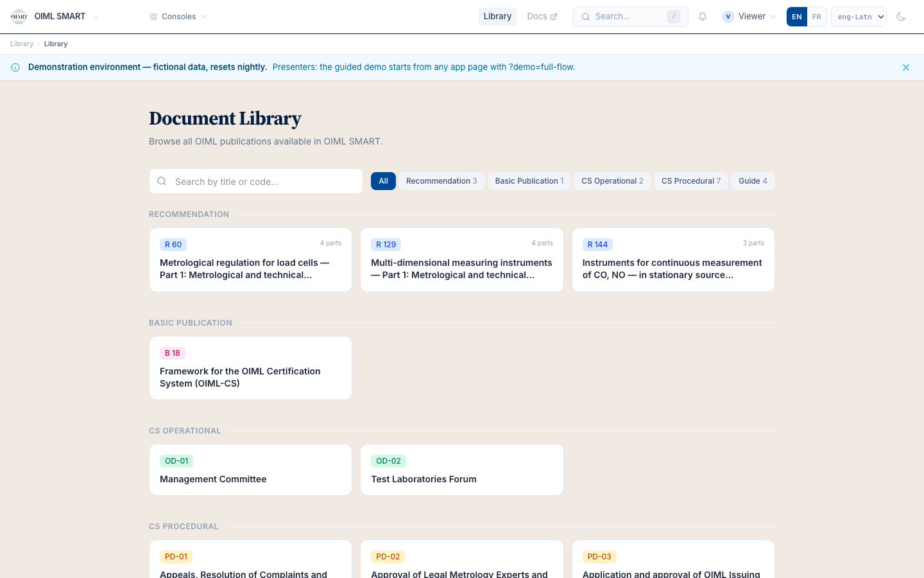Focus the Search by title or code field
924x578 pixels.
coord(256,181)
